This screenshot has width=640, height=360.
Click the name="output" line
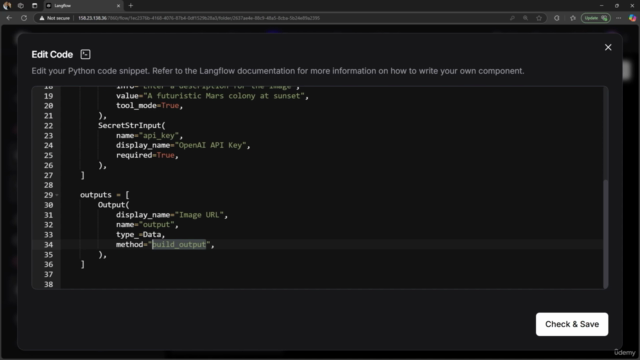pos(147,224)
